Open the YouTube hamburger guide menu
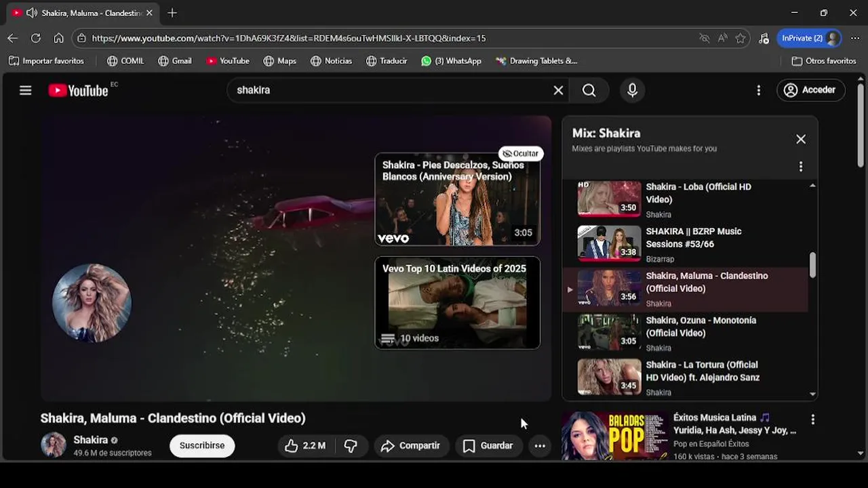 [26, 90]
